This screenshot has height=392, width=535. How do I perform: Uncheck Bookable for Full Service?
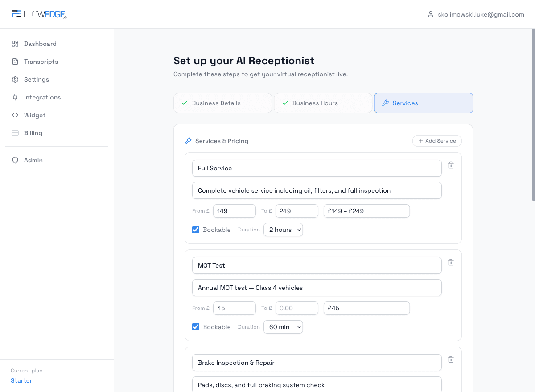pos(195,229)
